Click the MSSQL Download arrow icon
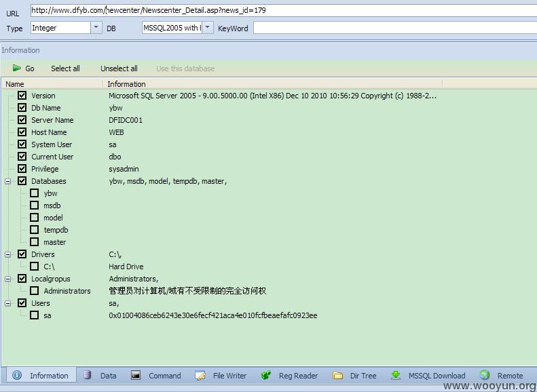This screenshot has height=392, width=537. tap(396, 375)
